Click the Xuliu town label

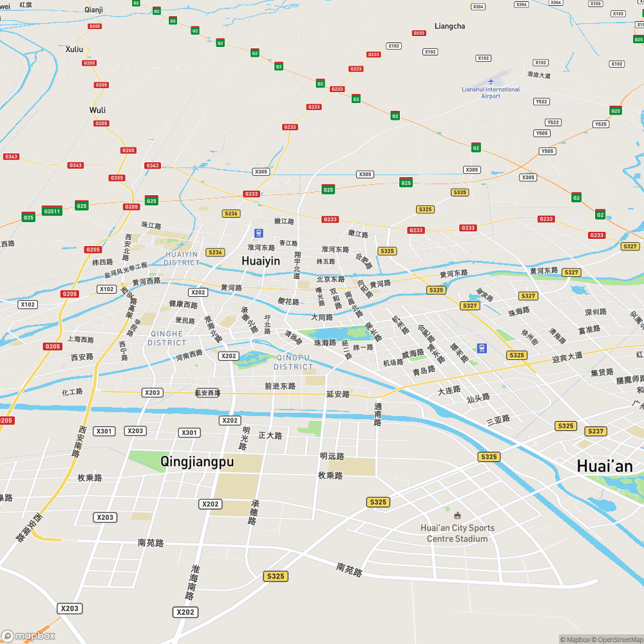pos(75,49)
